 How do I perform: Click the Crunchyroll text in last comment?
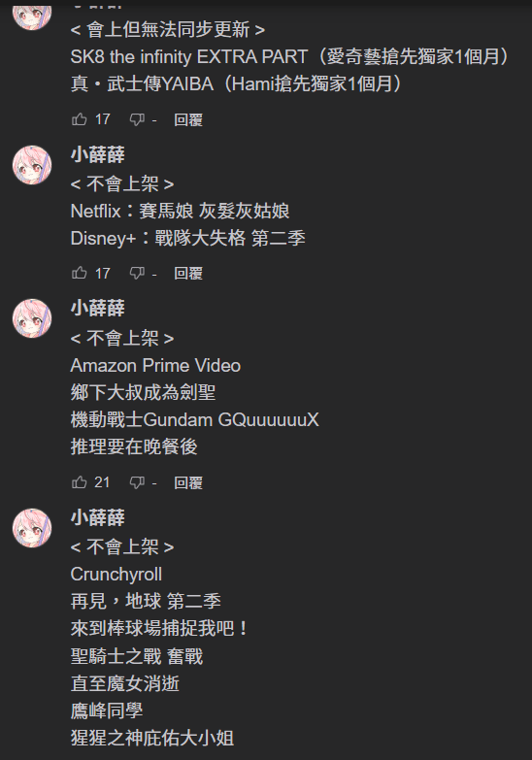pos(116,575)
